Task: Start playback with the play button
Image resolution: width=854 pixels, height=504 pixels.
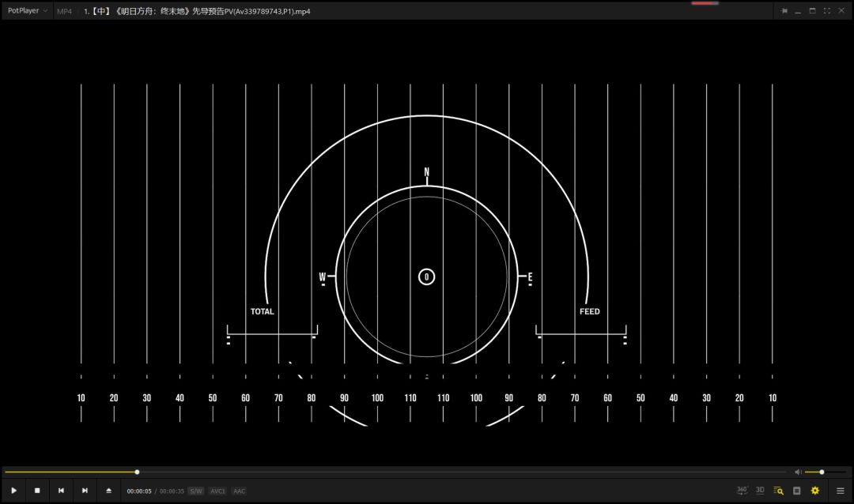Action: coord(13,491)
